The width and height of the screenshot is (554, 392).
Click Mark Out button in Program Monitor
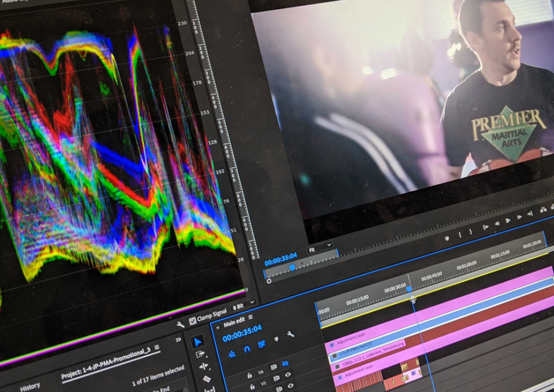coord(471,232)
